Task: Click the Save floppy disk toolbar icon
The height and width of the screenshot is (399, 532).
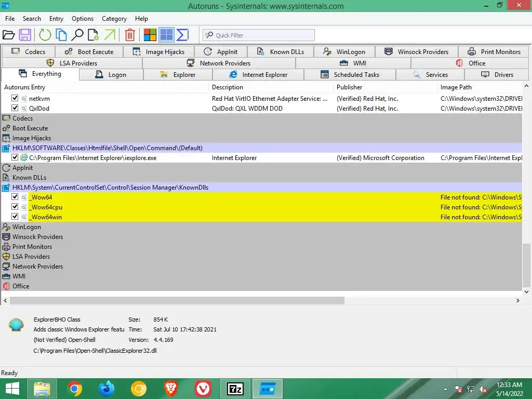Action: click(25, 35)
